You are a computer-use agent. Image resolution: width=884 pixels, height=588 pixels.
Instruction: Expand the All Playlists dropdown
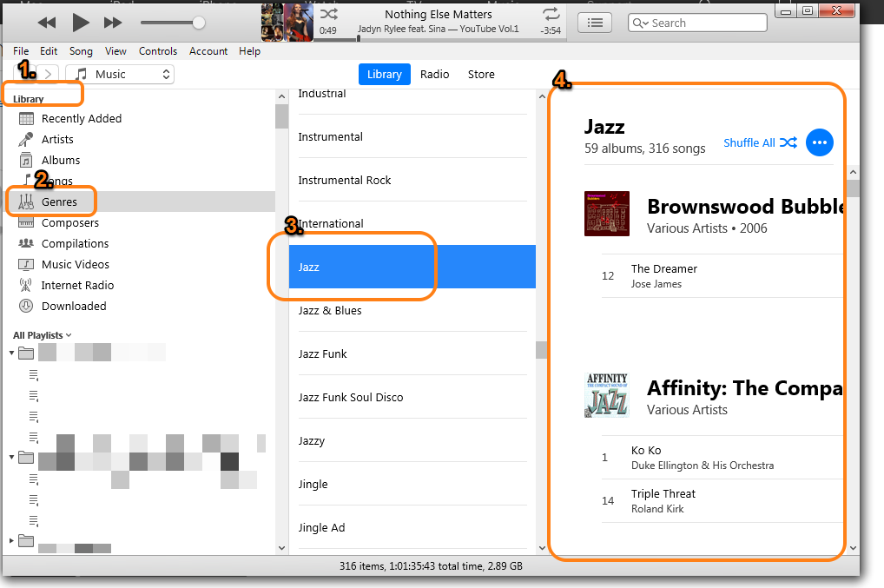43,335
